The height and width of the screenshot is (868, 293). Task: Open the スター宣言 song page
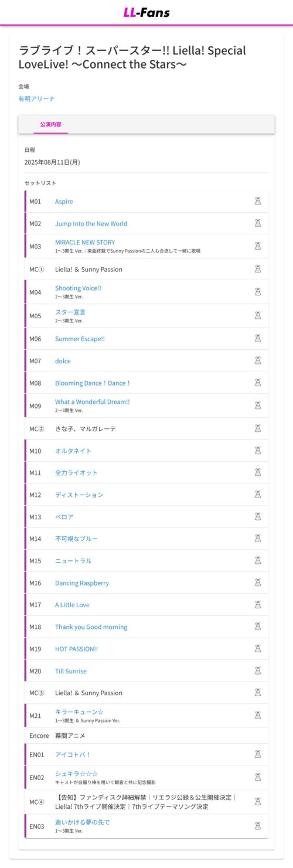70,312
